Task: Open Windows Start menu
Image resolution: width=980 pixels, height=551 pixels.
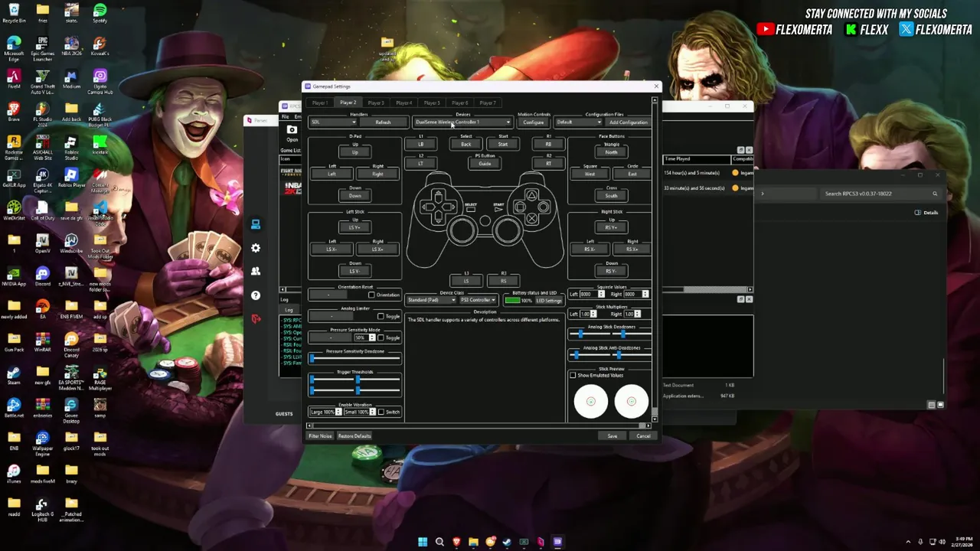Action: pos(423,542)
